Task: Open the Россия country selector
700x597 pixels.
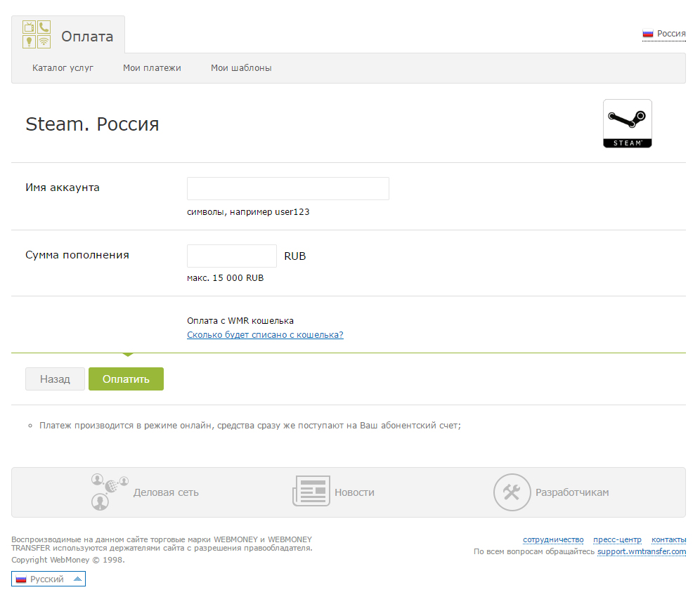Action: (x=664, y=34)
